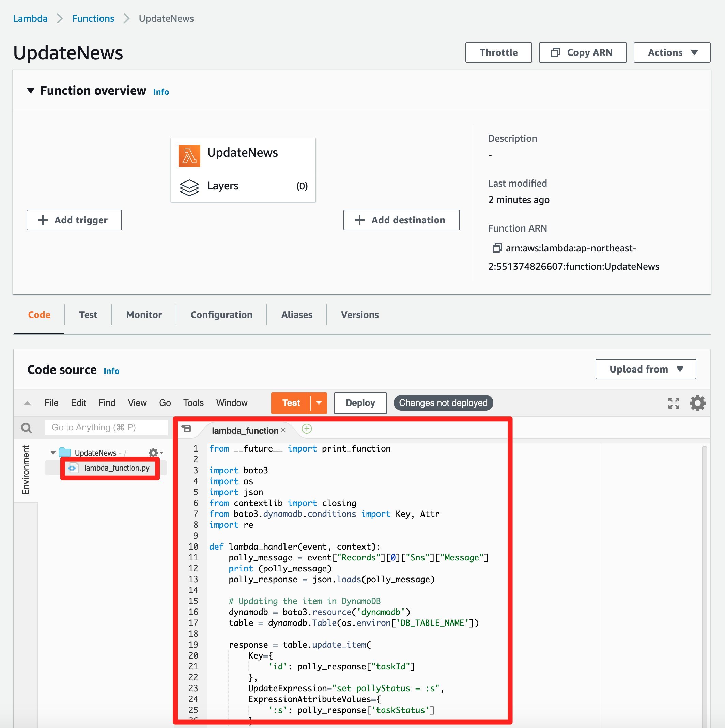Click the orange Test button

(291, 403)
